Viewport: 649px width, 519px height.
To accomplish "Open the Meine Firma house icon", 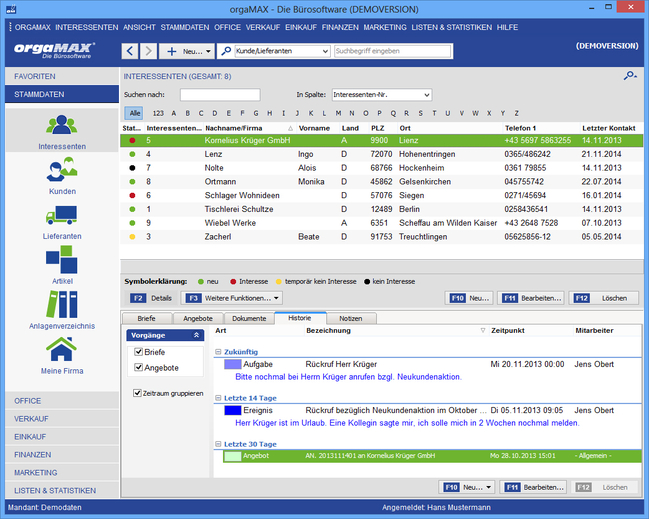I will [x=62, y=349].
